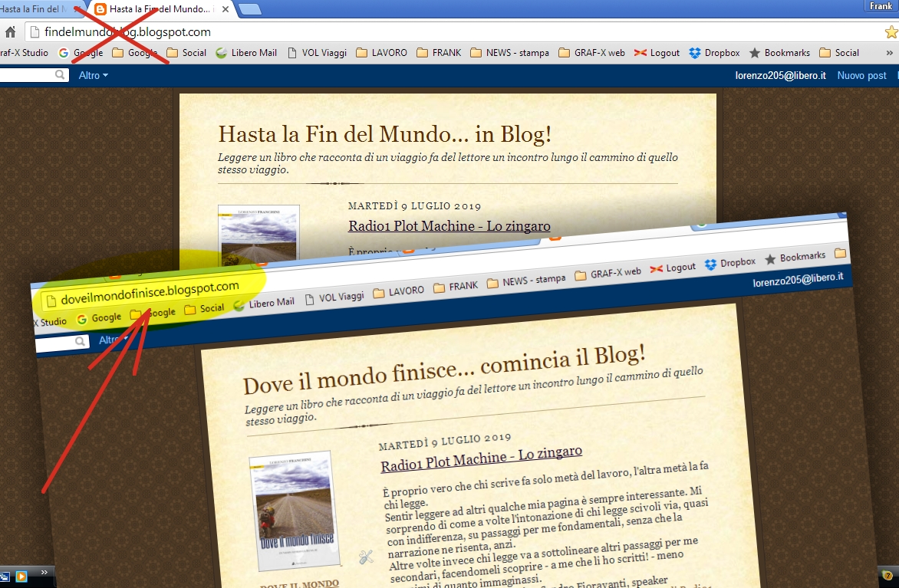
Task: Click the Dove il mondo finisce book cover in inset
Action: click(x=294, y=511)
